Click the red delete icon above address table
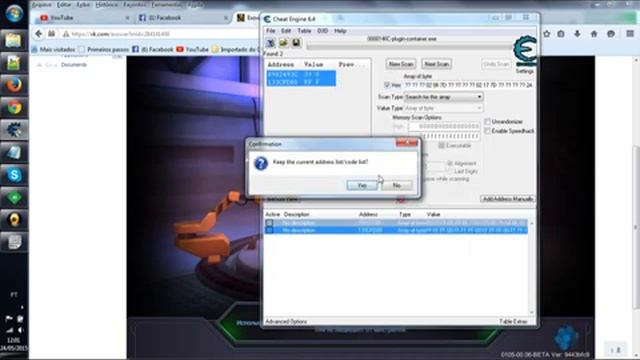Viewport: 640px width, 360px height. coord(401,200)
